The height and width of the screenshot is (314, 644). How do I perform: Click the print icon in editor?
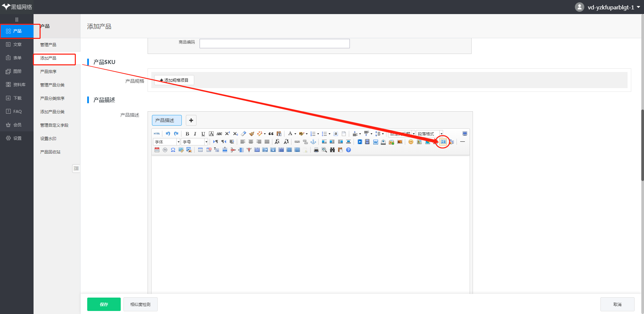316,150
